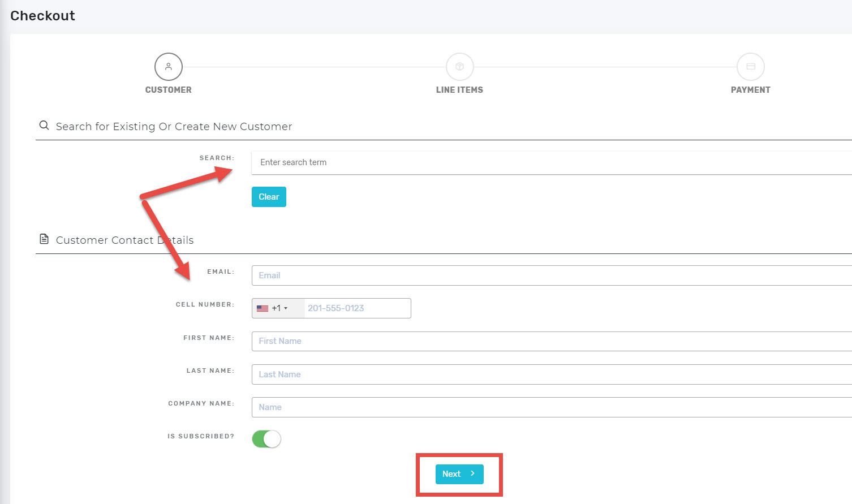Focus the First Name field
This screenshot has width=852, height=504.
pyautogui.click(x=552, y=341)
